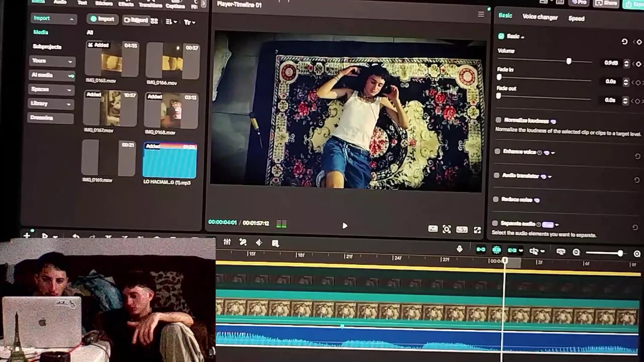
Task: Open the Transitions tab in top toolbar
Action: (x=150, y=4)
